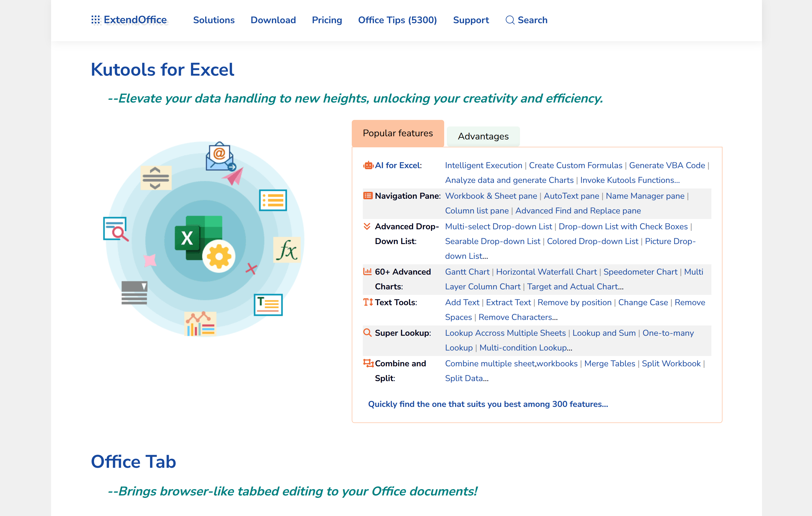Open the Solutions menu
The image size is (812, 516).
214,20
